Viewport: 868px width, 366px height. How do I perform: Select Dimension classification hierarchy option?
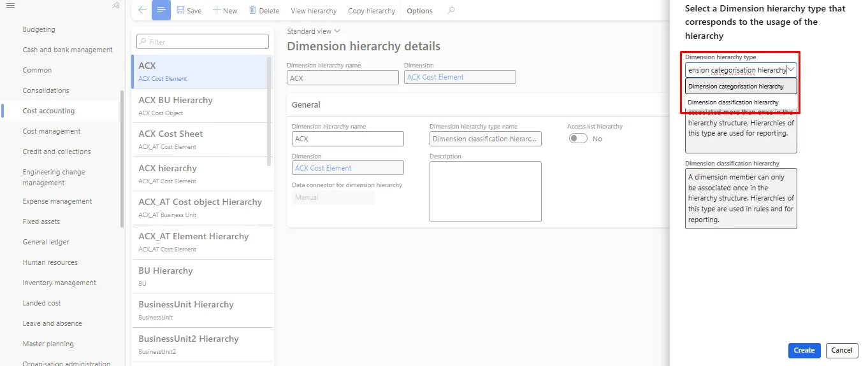coord(741,102)
